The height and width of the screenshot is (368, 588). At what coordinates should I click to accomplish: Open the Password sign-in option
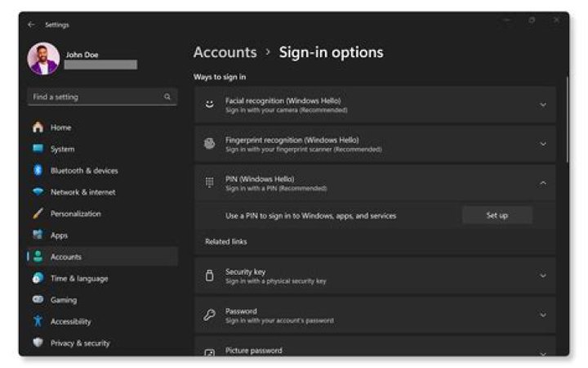pyautogui.click(x=375, y=315)
